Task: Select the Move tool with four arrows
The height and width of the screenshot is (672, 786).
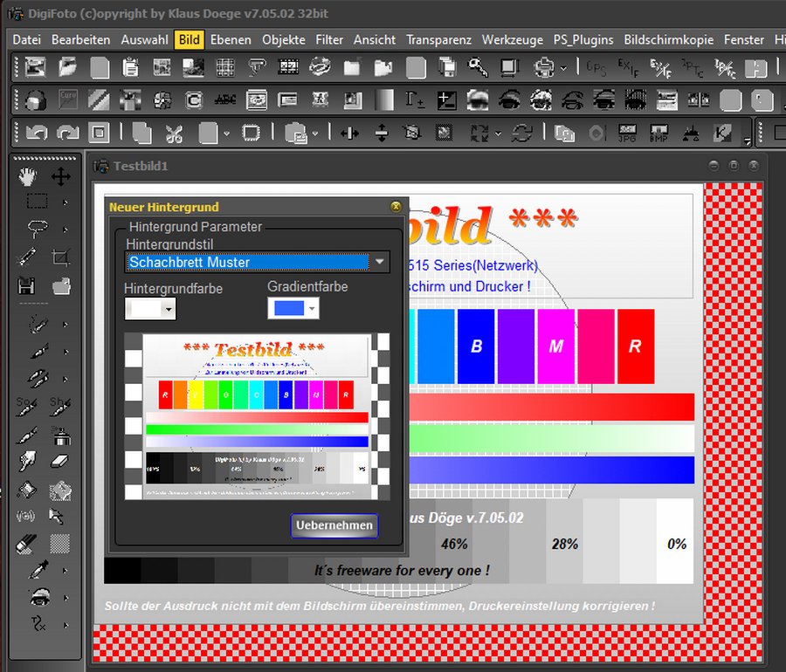Action: 60,177
